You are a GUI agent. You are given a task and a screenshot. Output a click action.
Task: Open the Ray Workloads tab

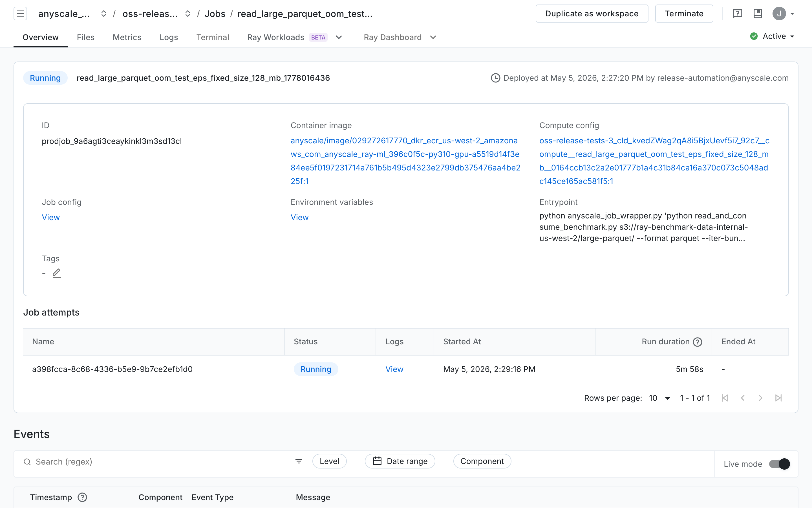point(276,37)
